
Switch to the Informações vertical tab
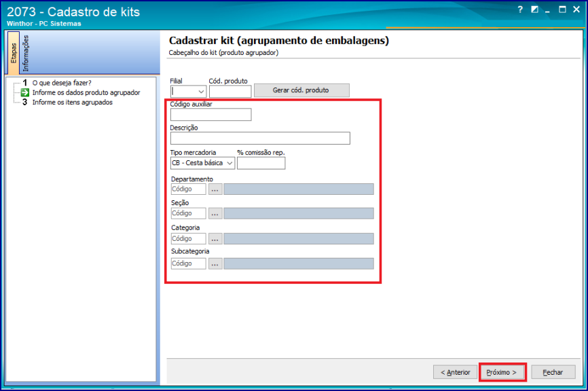(26, 53)
